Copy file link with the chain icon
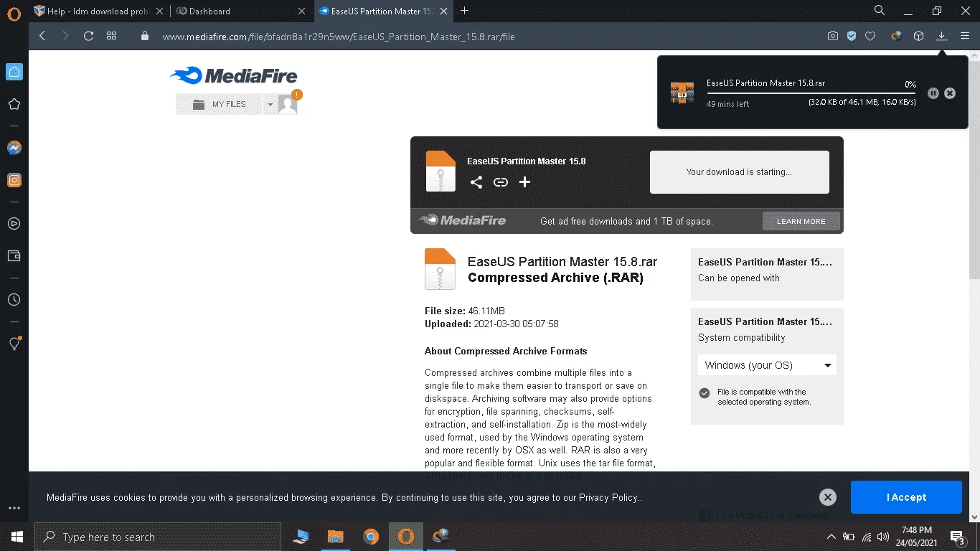The height and width of the screenshot is (551, 980). (x=501, y=182)
